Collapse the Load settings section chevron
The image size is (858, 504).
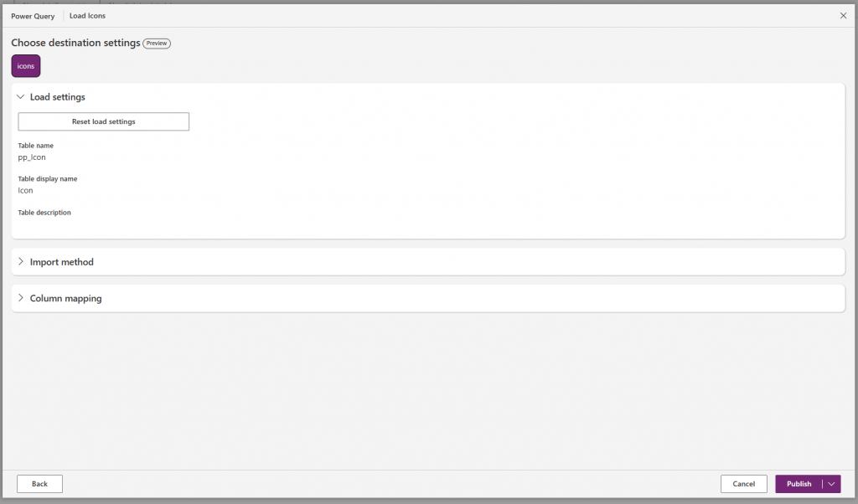20,97
